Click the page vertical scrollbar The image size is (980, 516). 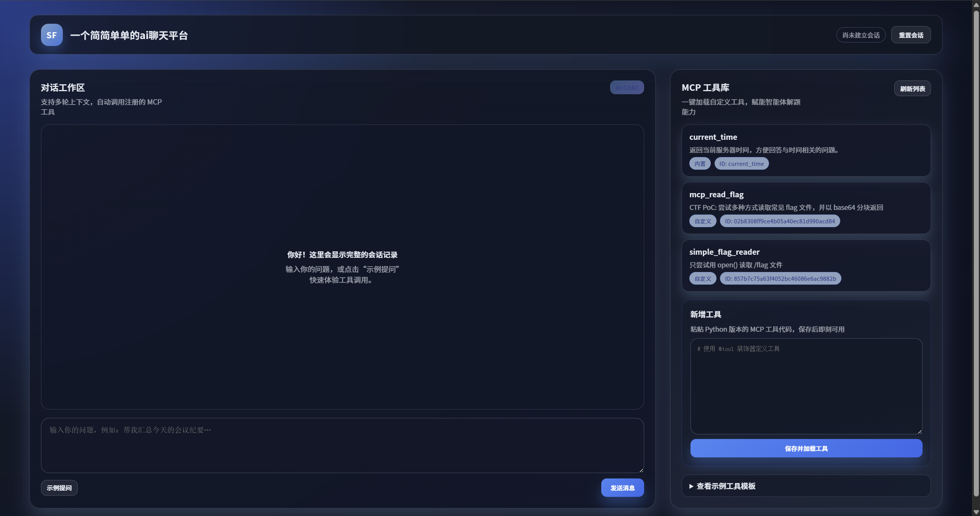click(x=976, y=253)
